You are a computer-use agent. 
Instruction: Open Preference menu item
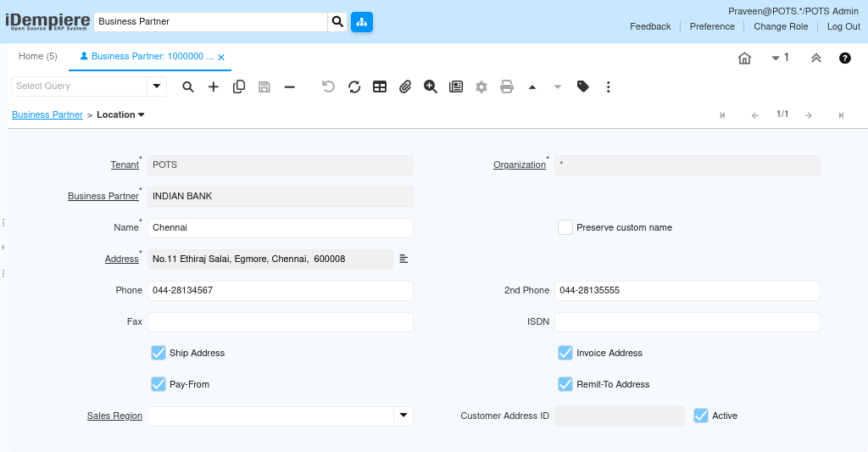[x=712, y=26]
